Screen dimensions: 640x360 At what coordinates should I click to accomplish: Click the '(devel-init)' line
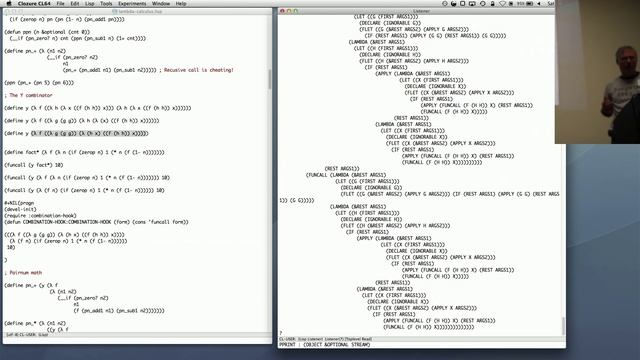(20, 209)
